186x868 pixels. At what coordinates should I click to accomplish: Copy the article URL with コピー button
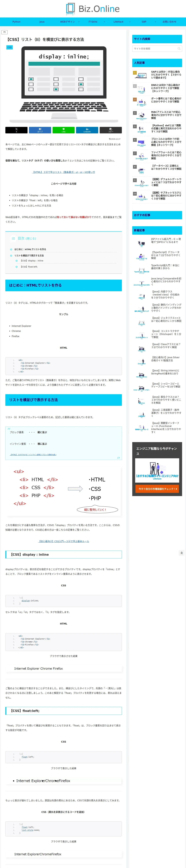[x=110, y=130]
